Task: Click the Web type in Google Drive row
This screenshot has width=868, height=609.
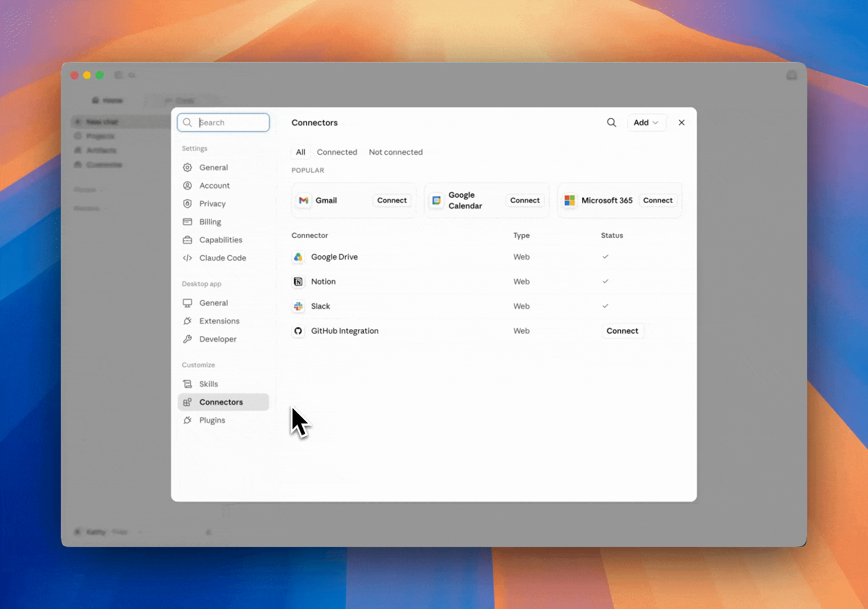Action: coord(521,257)
